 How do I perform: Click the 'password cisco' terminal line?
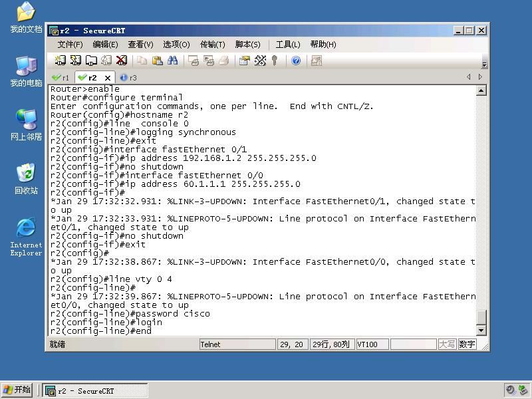[x=130, y=313]
